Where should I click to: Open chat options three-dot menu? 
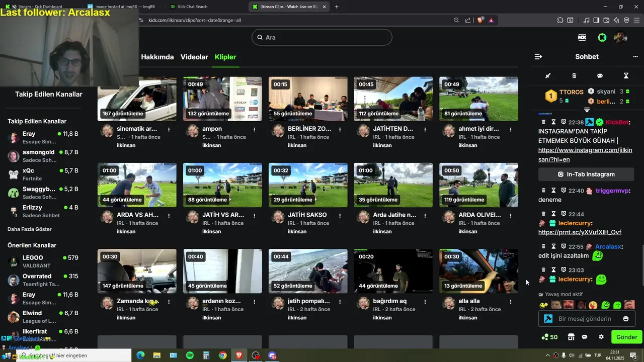(x=635, y=57)
